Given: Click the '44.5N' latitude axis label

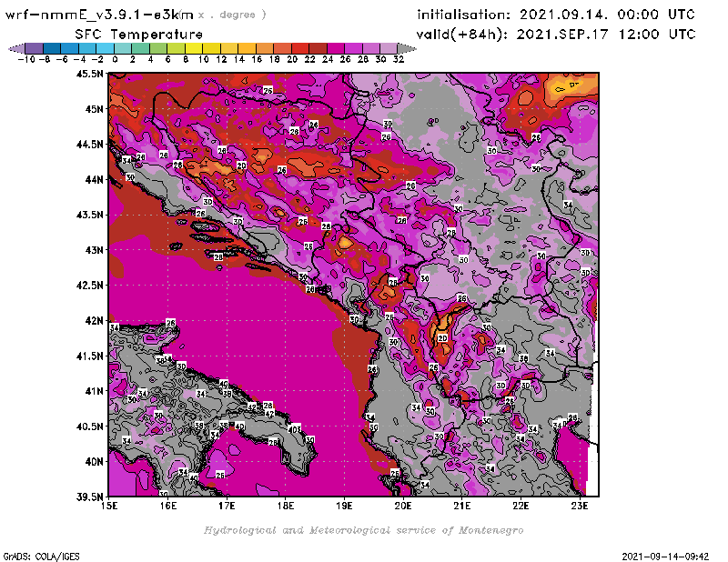Looking at the screenshot, I should [89, 145].
